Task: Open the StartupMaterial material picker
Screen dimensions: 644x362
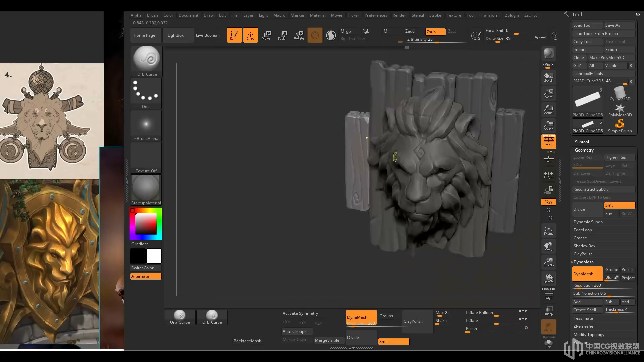Action: [146, 190]
